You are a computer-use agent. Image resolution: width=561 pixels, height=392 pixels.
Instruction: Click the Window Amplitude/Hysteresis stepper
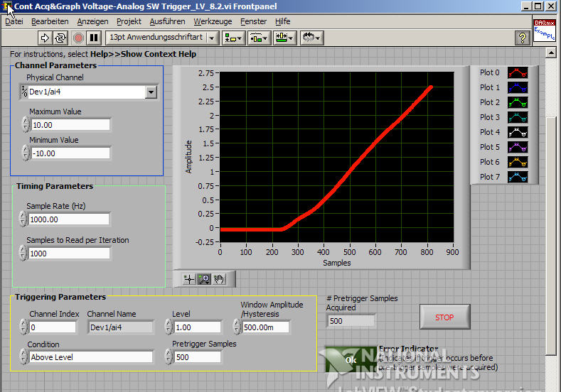(x=237, y=327)
